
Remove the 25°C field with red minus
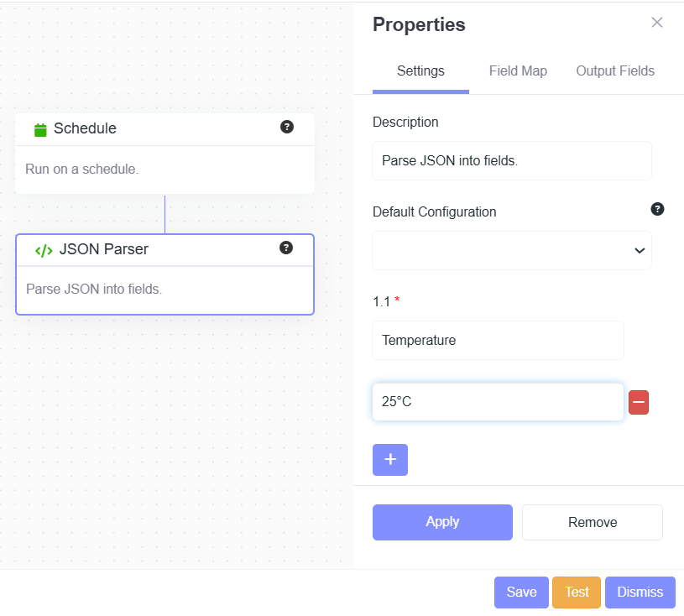639,403
